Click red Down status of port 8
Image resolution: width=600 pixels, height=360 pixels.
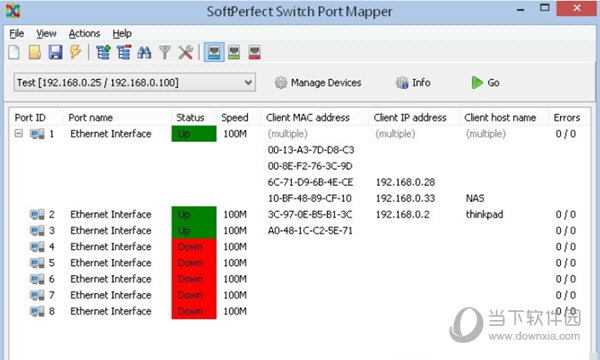click(x=194, y=311)
